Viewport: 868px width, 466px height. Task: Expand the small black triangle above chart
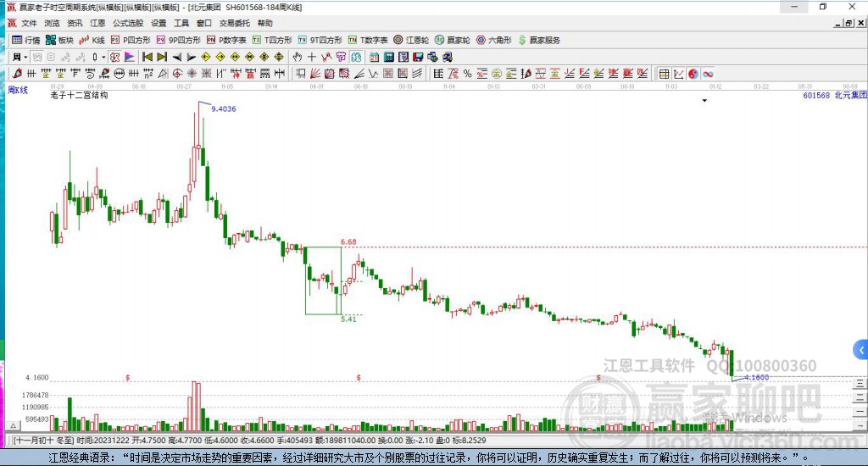(x=704, y=101)
